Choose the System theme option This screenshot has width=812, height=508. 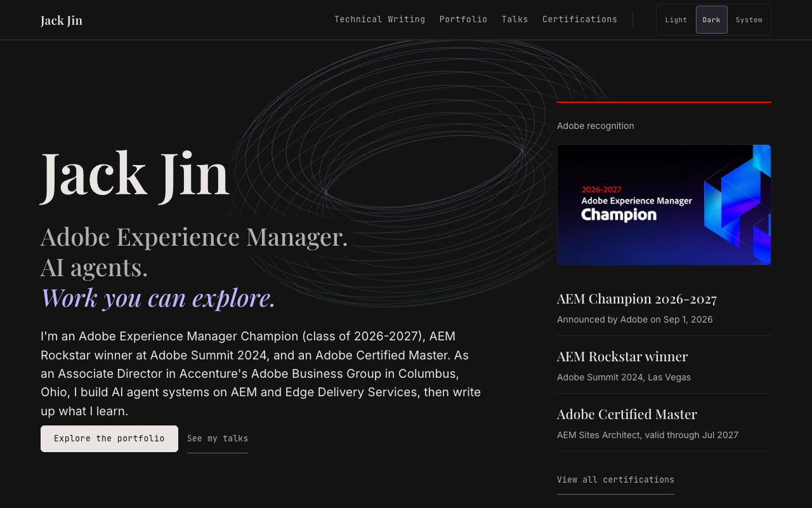749,20
